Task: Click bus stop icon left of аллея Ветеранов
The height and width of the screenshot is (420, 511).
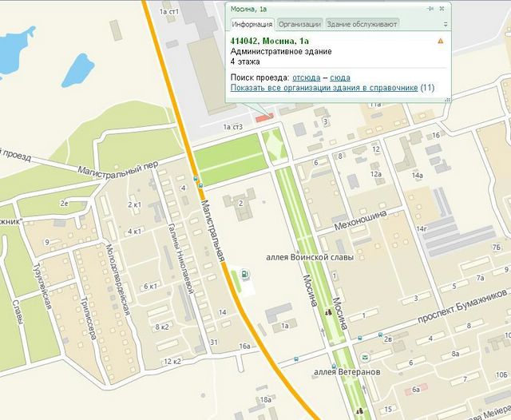Action: [x=296, y=359]
